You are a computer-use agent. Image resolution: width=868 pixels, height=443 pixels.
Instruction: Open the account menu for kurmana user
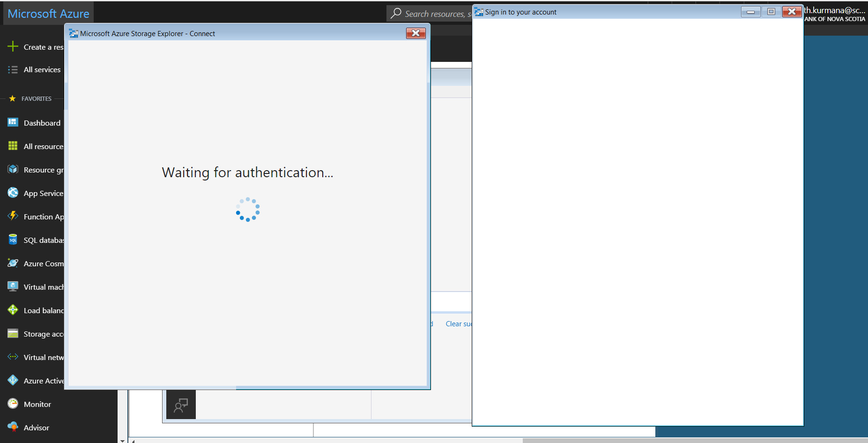[835, 14]
